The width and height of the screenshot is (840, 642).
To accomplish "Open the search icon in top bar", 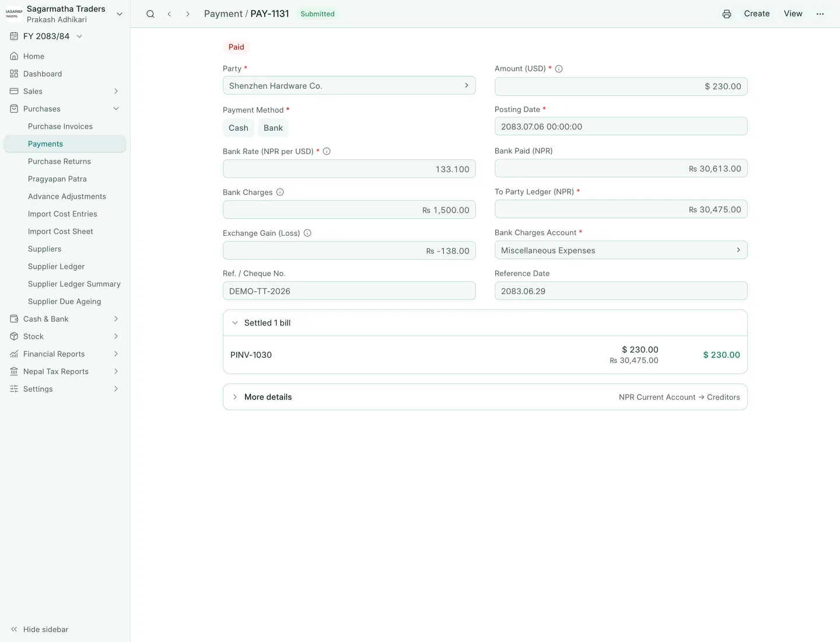I will coord(150,14).
